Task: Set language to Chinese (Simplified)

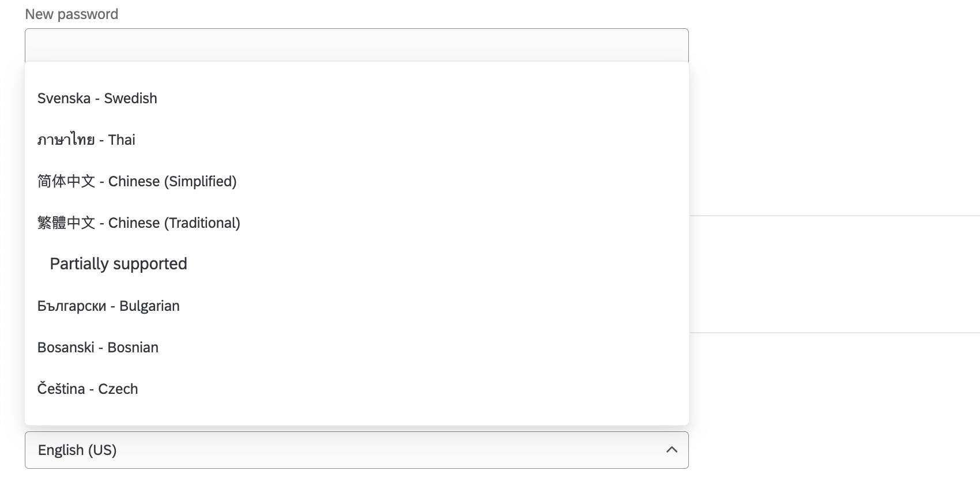Action: tap(137, 181)
